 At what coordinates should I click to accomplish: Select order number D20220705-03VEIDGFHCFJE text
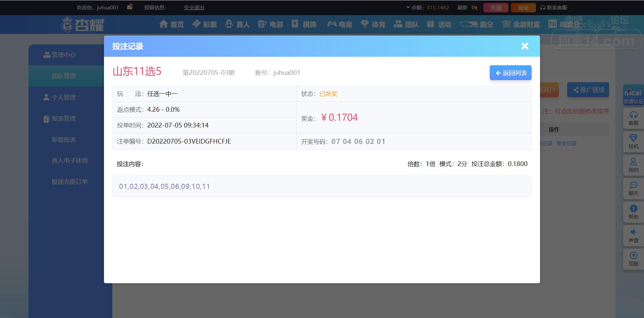pyautogui.click(x=189, y=141)
